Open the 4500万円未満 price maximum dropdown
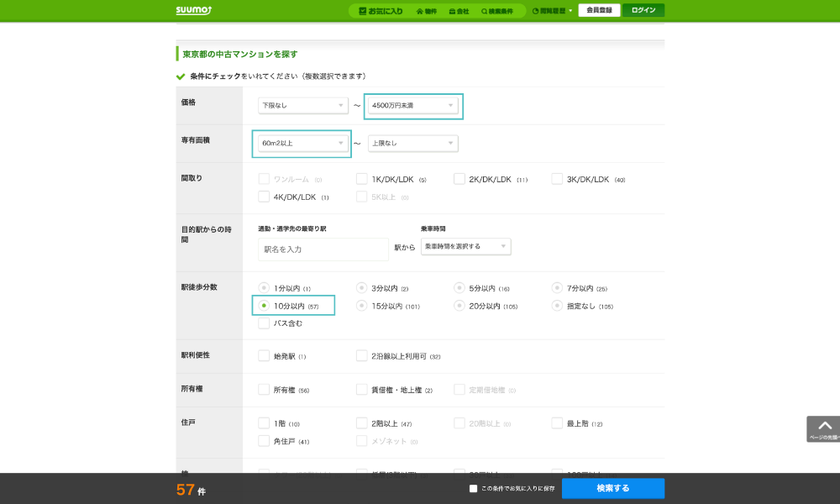840x504 pixels. pyautogui.click(x=412, y=106)
